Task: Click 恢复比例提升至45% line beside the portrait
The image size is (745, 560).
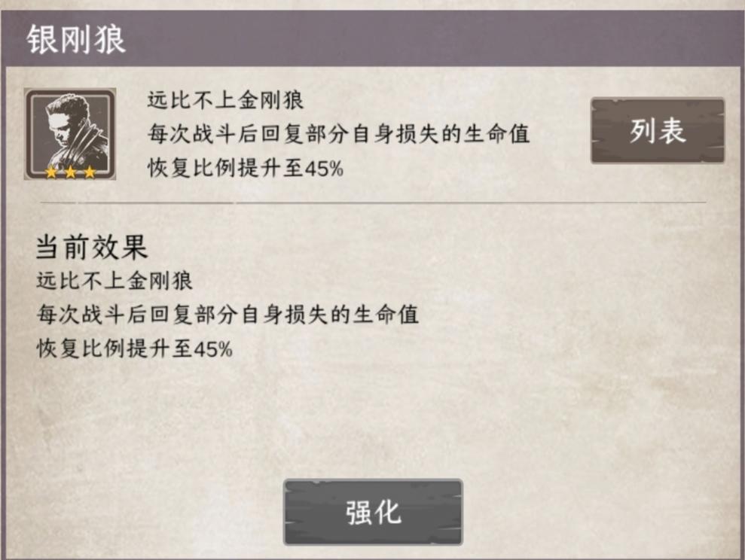Action: pos(245,169)
